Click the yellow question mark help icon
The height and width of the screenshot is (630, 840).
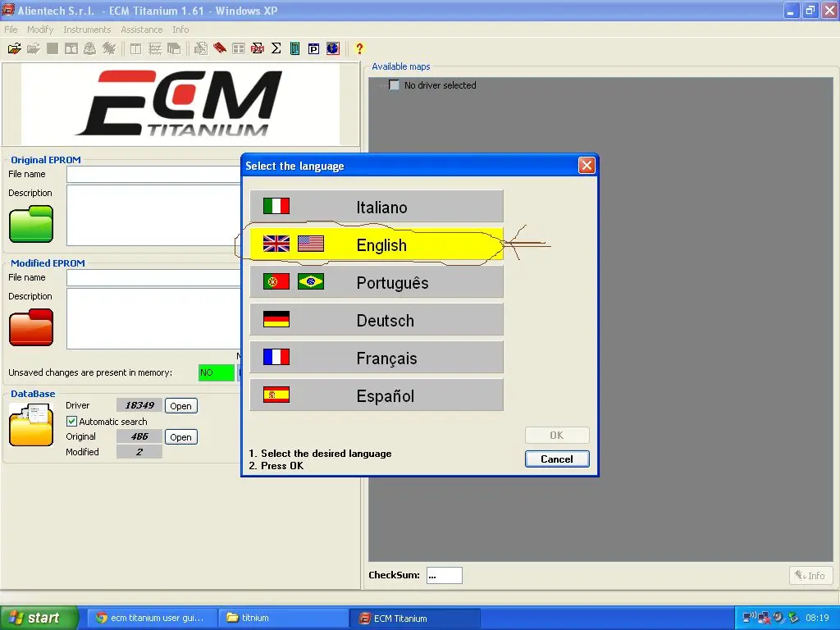pos(359,48)
